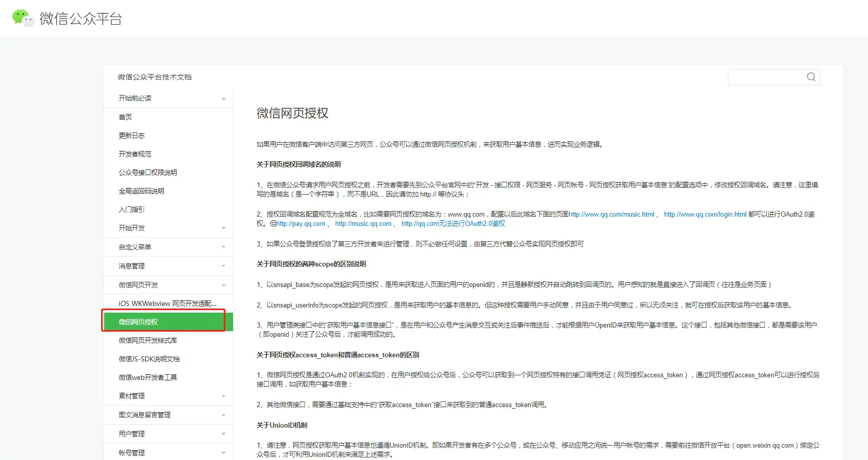868x460 pixels.
Task: Select the 开始开发 sidebar heading
Action: pos(132,228)
